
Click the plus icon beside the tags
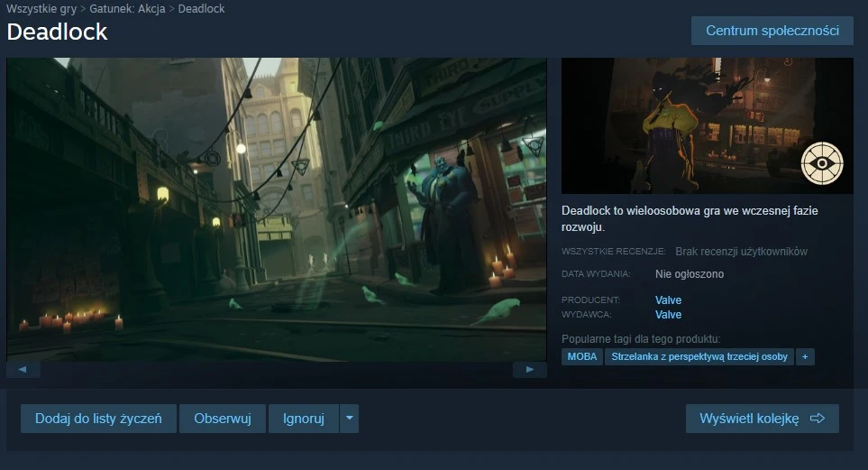coord(805,356)
